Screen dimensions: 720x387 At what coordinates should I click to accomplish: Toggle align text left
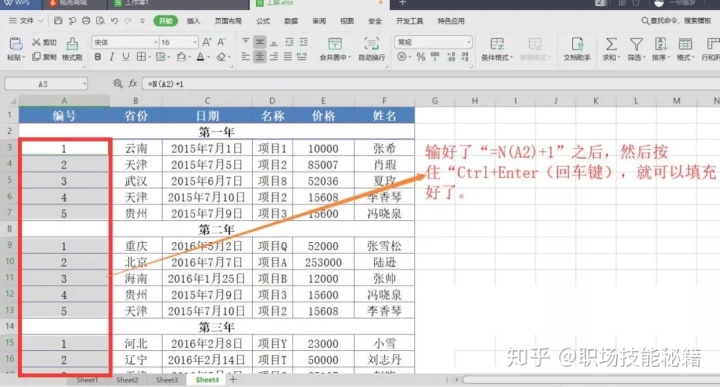246,57
